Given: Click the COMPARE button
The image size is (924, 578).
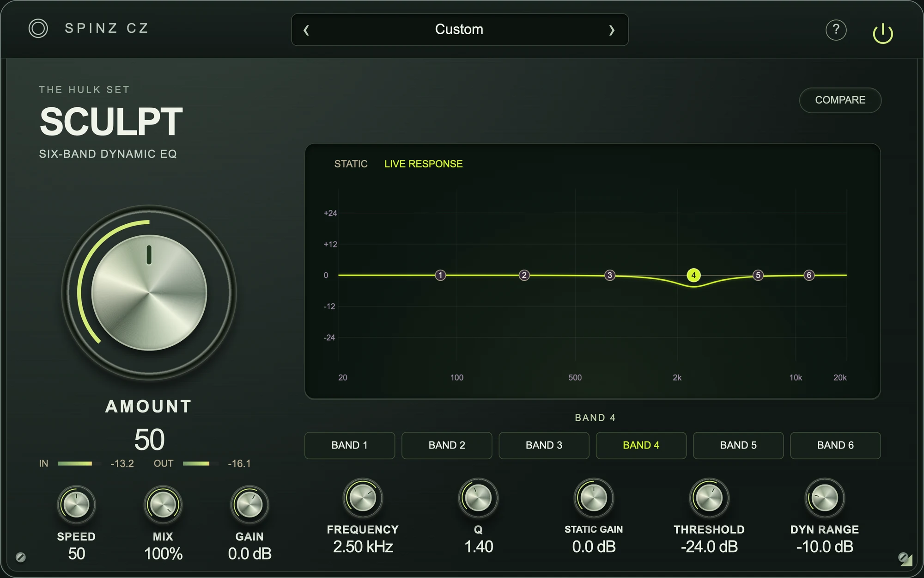Looking at the screenshot, I should [840, 100].
